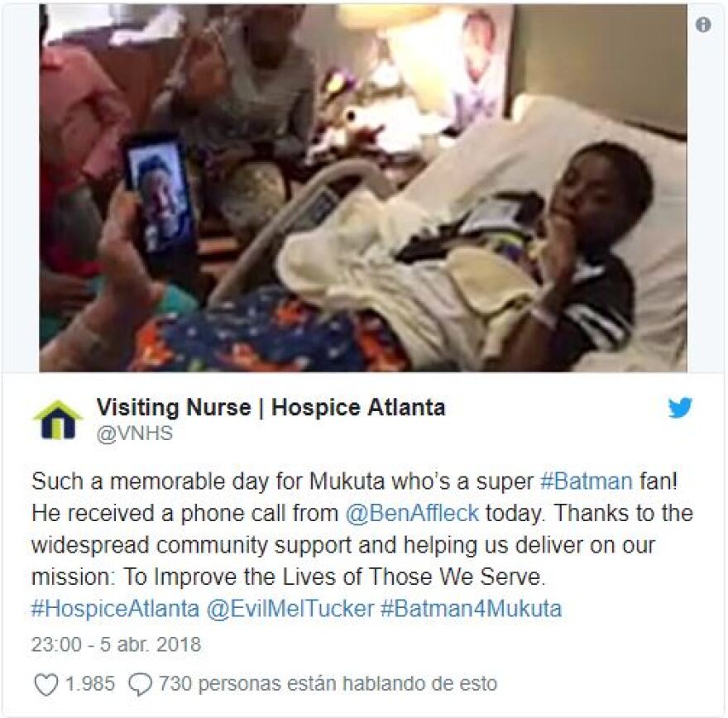
Task: Click the Twitter bird logo
Action: click(680, 408)
